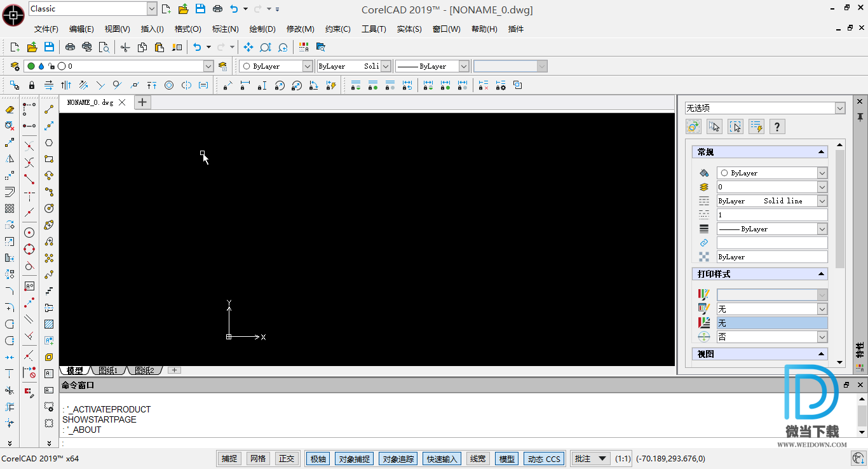The width and height of the screenshot is (868, 469).
Task: Toggle 对象追踪 (Entity Tracking)
Action: [398, 459]
